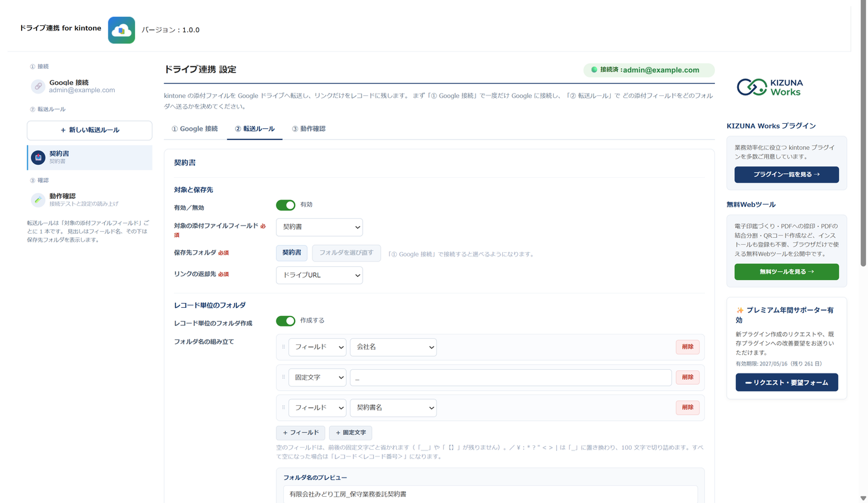868x503 pixels.
Task: Click the 動作確認 icon in the sidebar
Action: tap(38, 200)
